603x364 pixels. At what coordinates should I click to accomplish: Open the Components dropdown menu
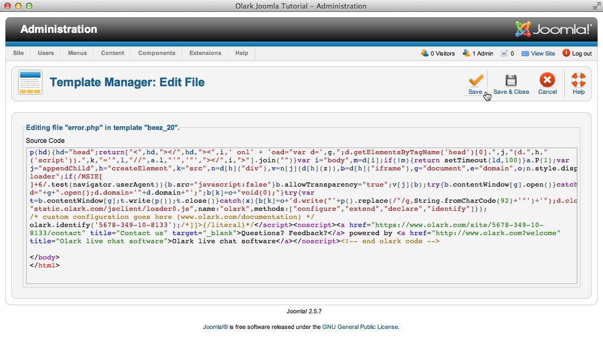pyautogui.click(x=157, y=53)
